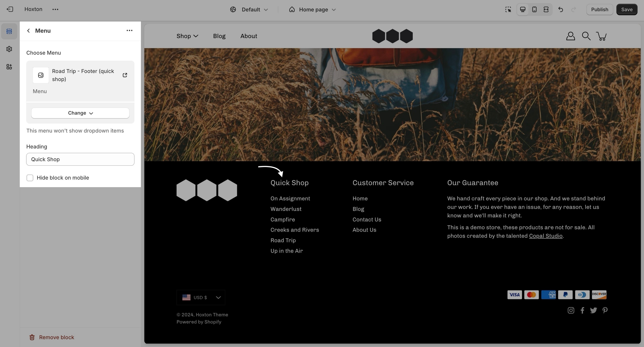Open the Default theme style dropdown
This screenshot has width=644, height=347.
pos(249,9)
